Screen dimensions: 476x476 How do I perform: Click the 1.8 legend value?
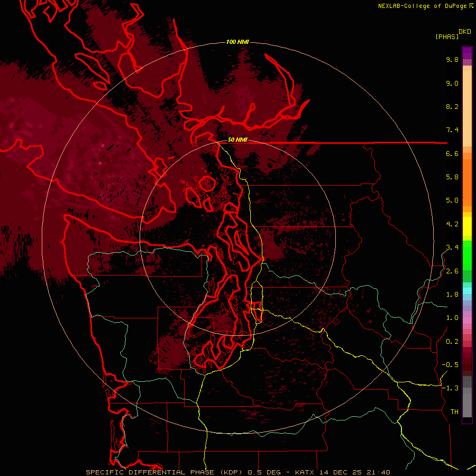pos(452,295)
